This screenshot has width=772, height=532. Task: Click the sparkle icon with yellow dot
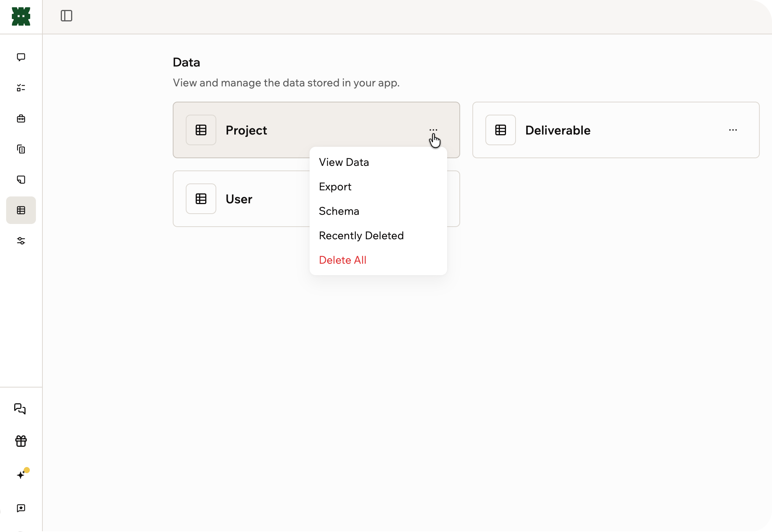tap(22, 474)
